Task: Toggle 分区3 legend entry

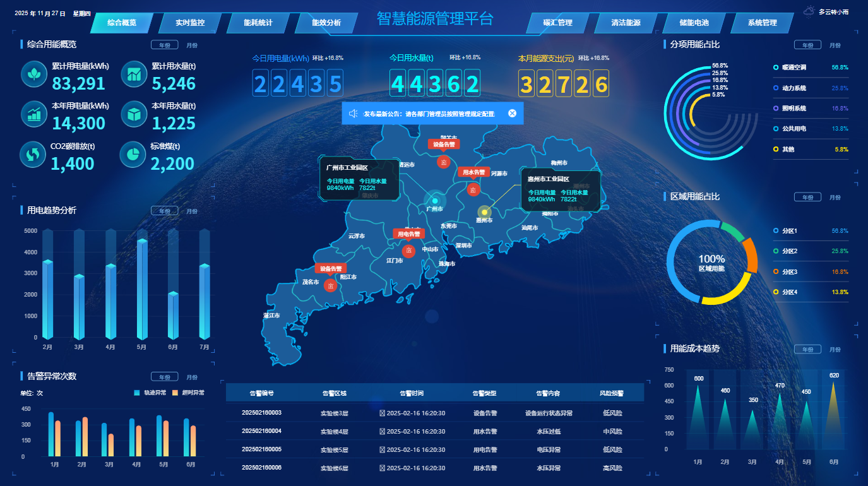Action: click(789, 271)
